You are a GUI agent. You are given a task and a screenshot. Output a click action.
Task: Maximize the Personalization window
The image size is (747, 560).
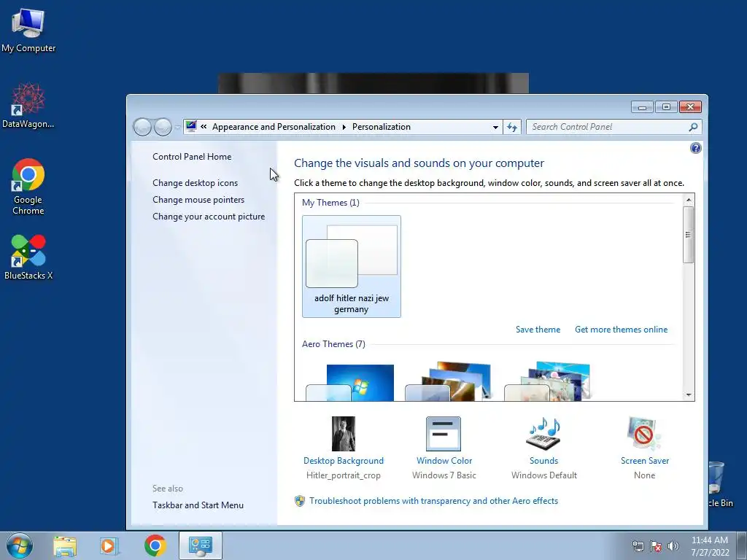click(667, 106)
